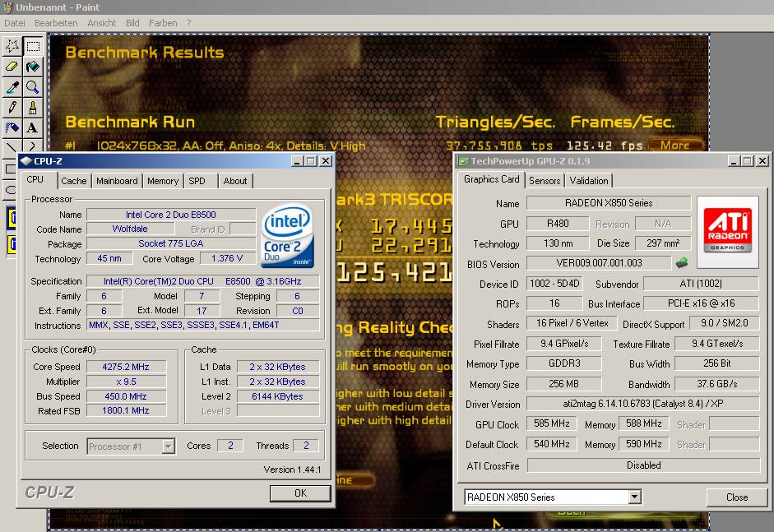Click the Core Speed value 4275.2 MHz
The width and height of the screenshot is (774, 532).
coord(126,367)
